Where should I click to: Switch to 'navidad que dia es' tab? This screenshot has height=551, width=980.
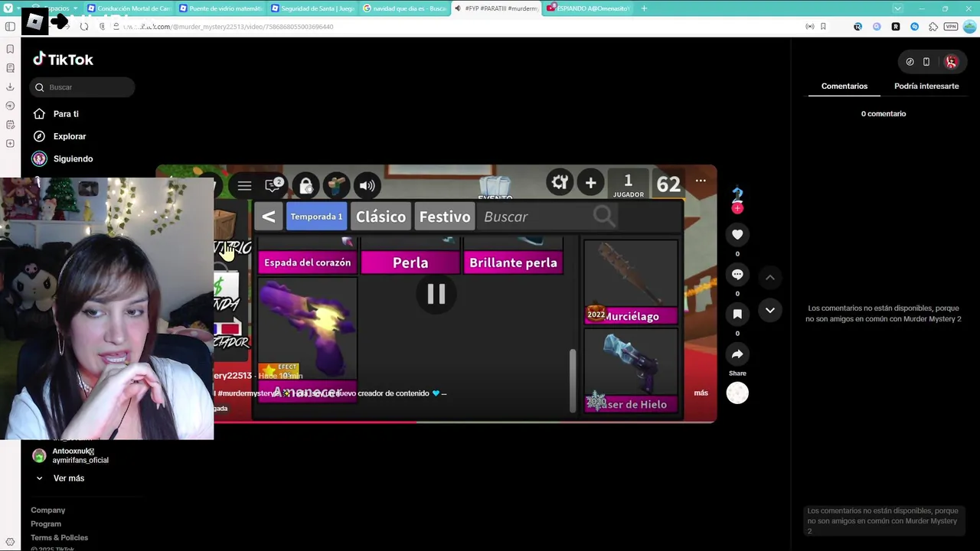pyautogui.click(x=404, y=8)
